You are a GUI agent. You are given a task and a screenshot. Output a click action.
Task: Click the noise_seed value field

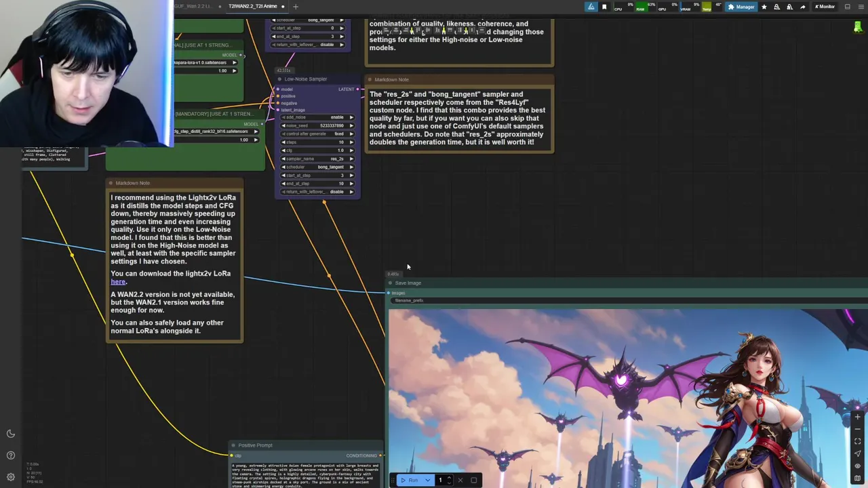pos(318,125)
